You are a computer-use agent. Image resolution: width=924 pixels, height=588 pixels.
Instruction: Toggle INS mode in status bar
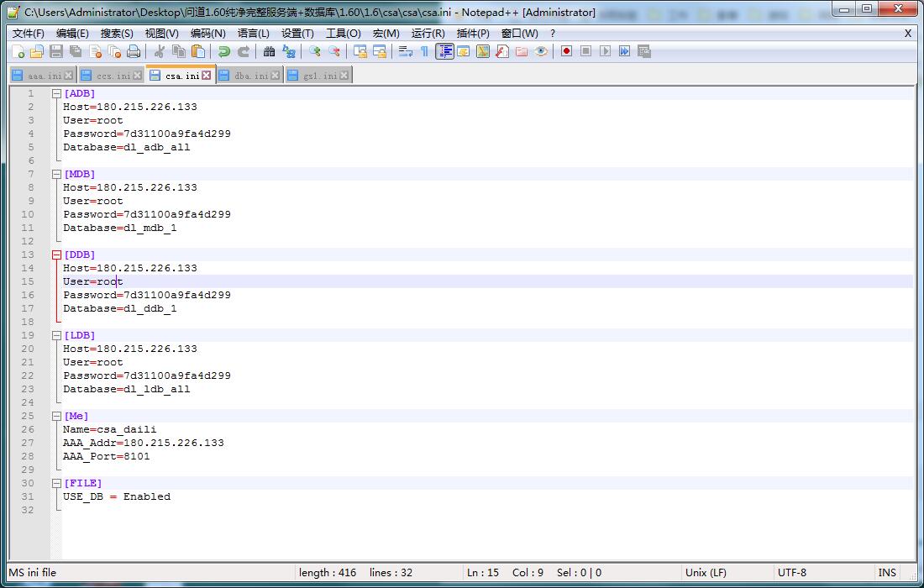click(x=887, y=573)
